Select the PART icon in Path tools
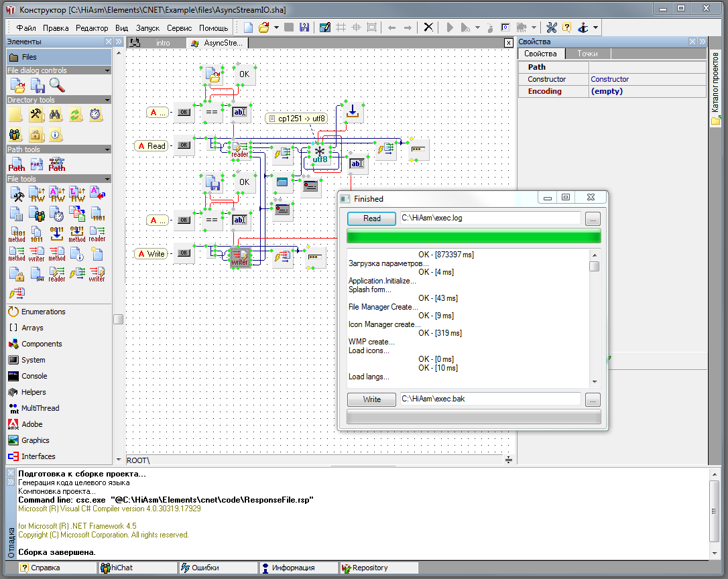This screenshot has height=579, width=728. click(x=37, y=164)
